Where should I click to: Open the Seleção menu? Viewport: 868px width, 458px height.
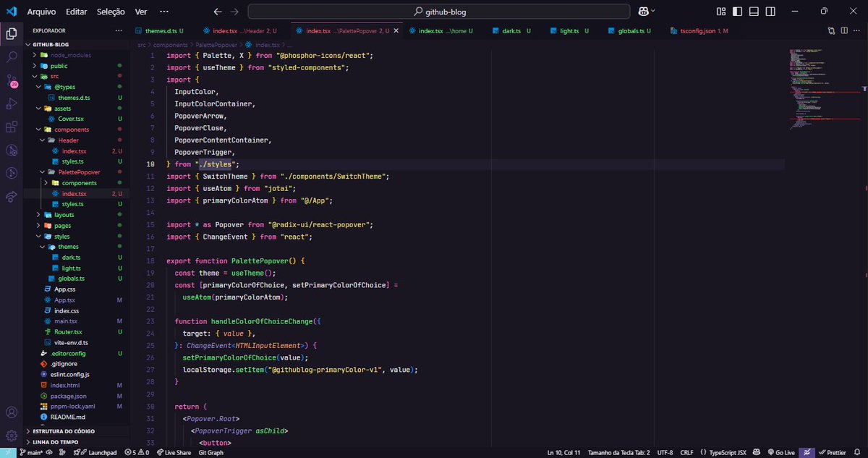pyautogui.click(x=111, y=12)
